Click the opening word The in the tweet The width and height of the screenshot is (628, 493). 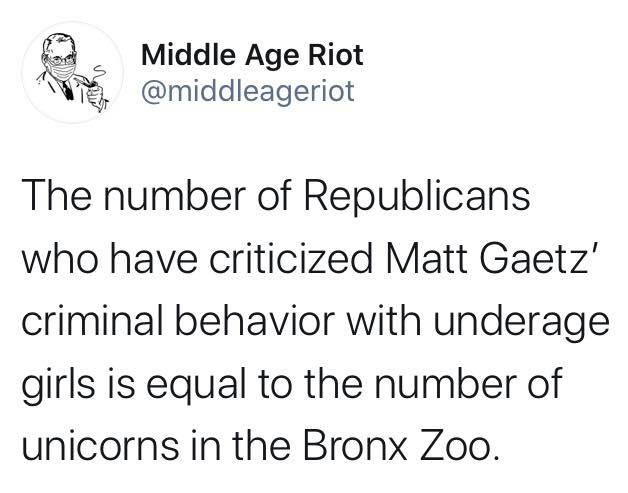(x=56, y=197)
